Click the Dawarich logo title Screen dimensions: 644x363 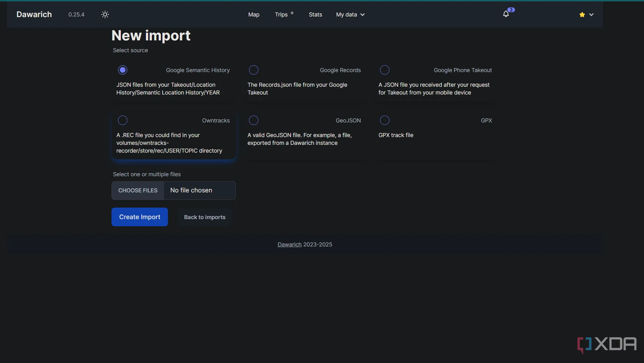[x=34, y=14]
